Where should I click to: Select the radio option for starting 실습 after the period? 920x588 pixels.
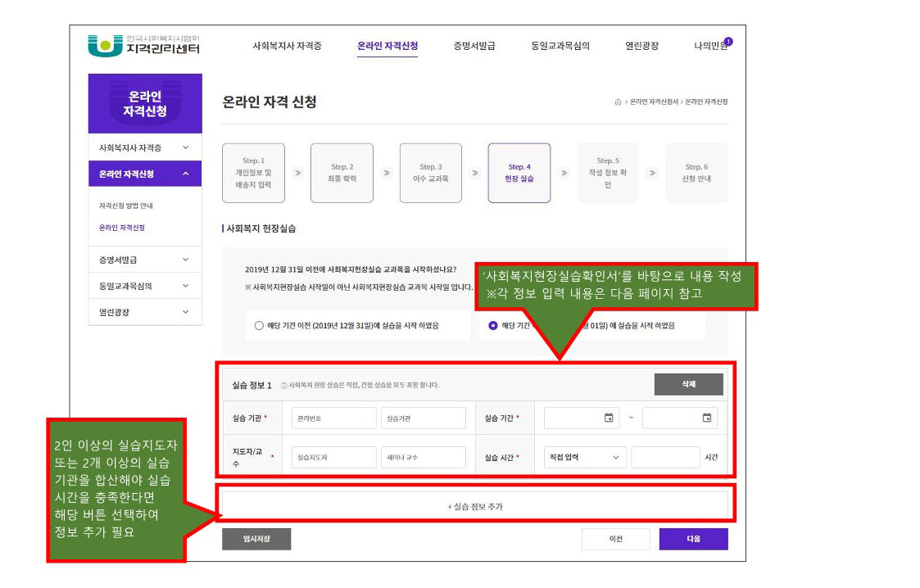[493, 326]
